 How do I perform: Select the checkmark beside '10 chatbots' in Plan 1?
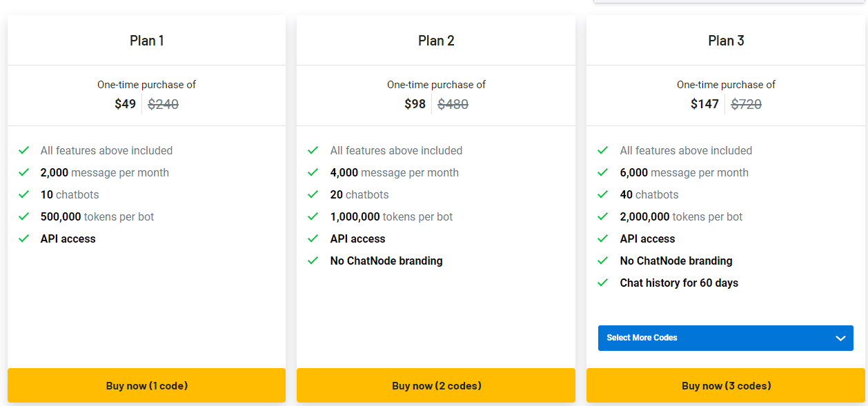pos(23,194)
